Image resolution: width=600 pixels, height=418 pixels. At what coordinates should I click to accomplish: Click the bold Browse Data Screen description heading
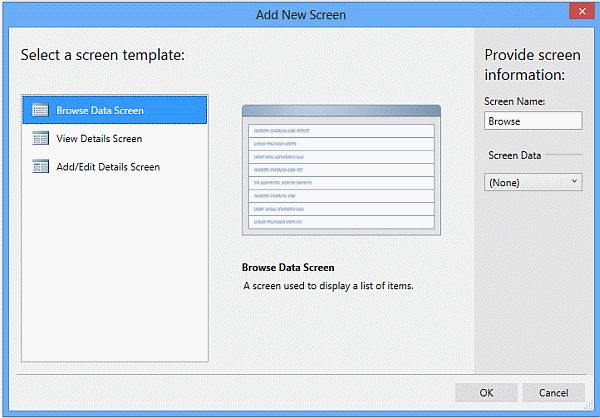coord(288,267)
